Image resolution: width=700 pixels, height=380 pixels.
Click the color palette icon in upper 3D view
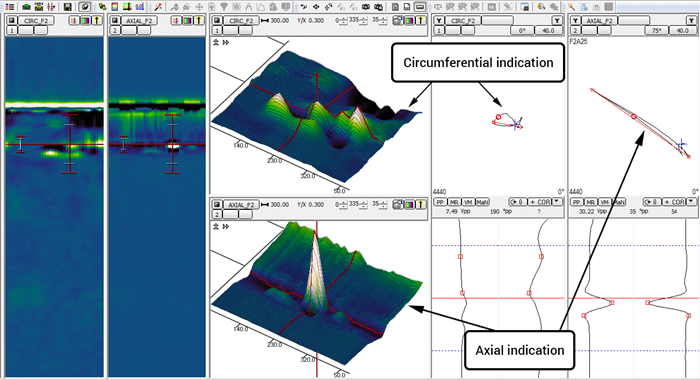pyautogui.click(x=409, y=21)
